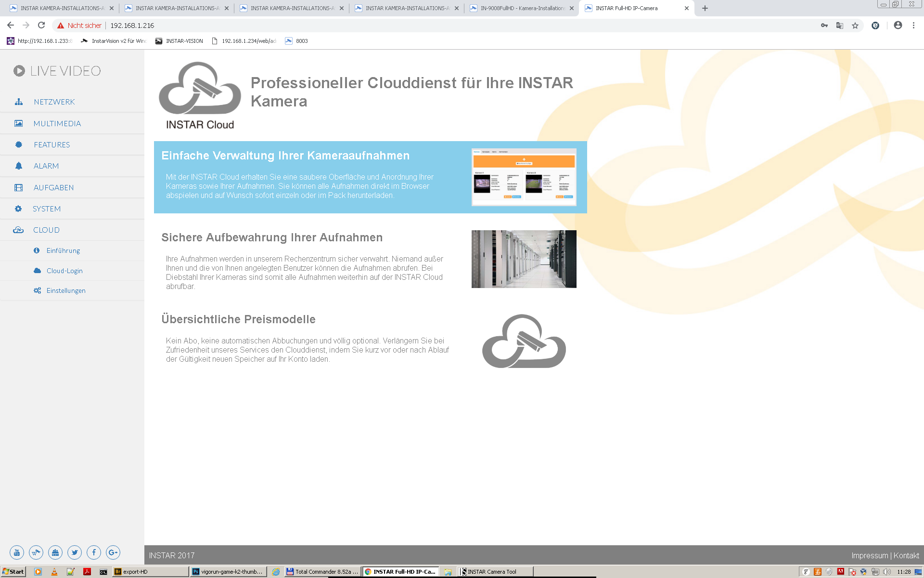Screen dimensions: 924x578
Task: Open the Facebook social icon
Action: [x=94, y=552]
